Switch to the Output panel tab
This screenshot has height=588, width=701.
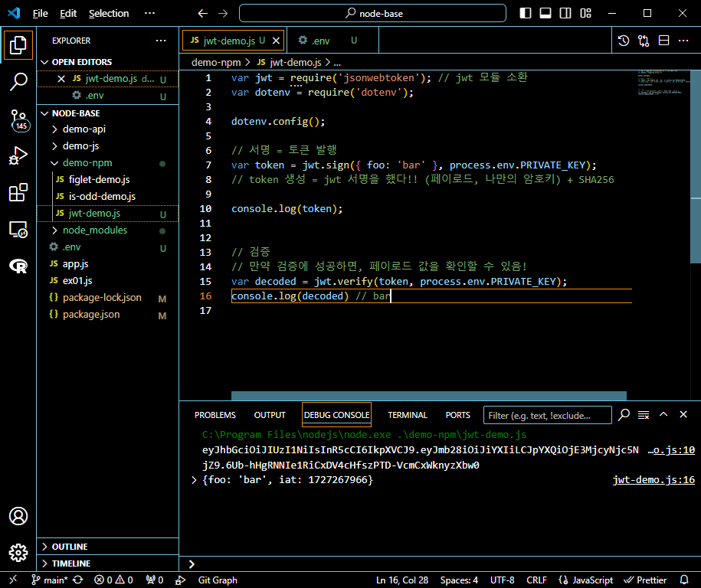click(x=270, y=415)
